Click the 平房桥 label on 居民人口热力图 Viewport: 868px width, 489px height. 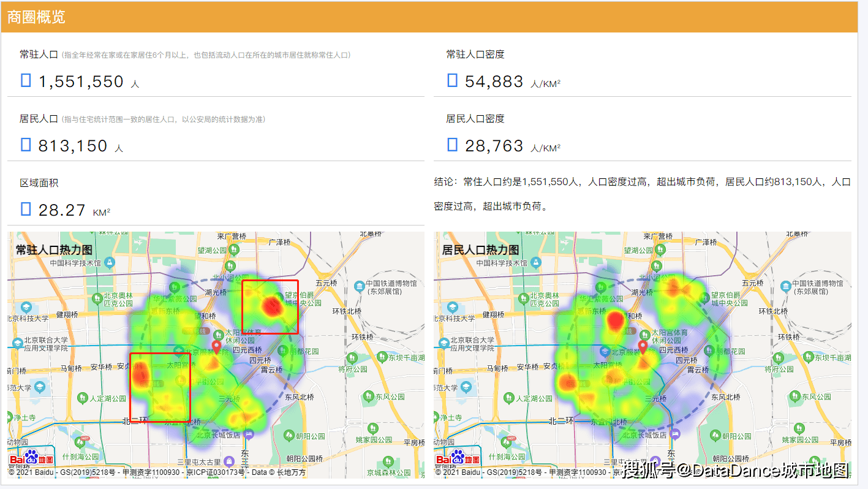(842, 442)
